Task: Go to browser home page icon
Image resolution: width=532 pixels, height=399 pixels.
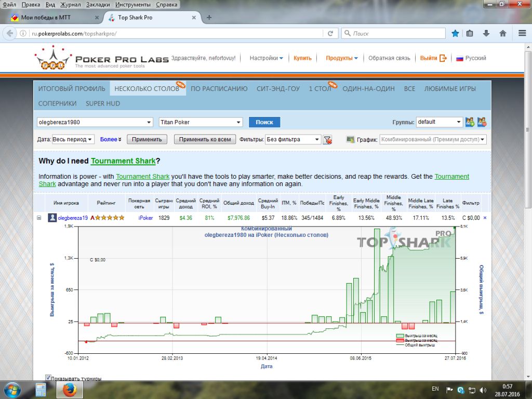Action: point(503,33)
